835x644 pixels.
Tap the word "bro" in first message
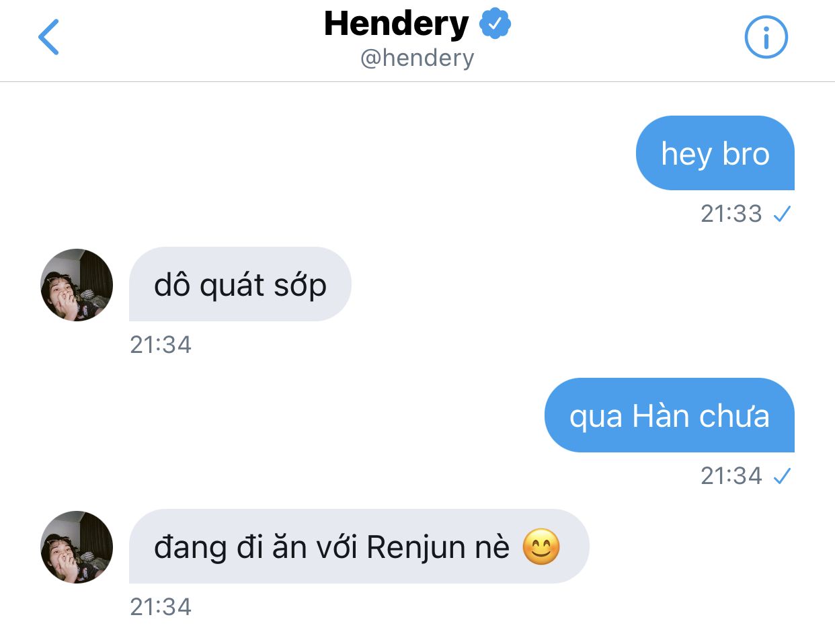pyautogui.click(x=746, y=154)
